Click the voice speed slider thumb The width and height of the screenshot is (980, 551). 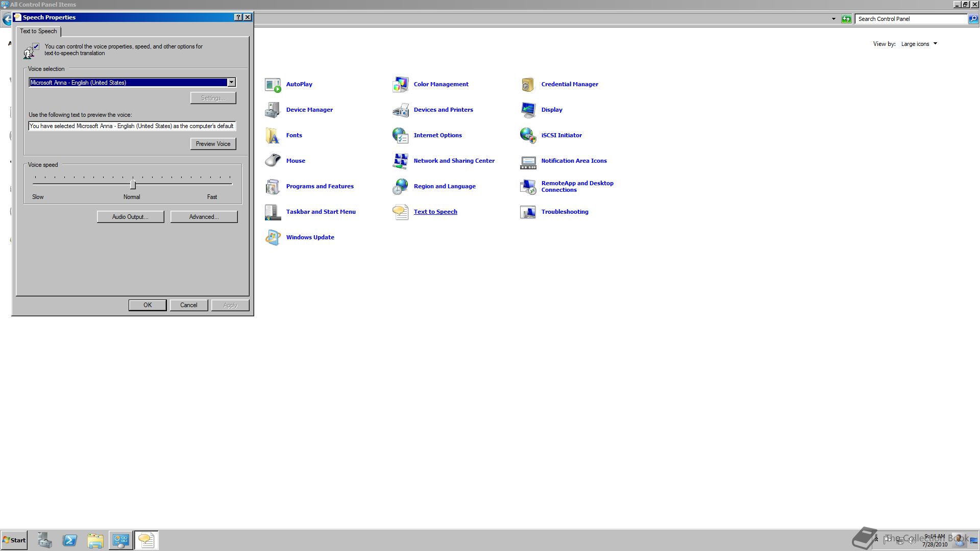click(x=133, y=184)
